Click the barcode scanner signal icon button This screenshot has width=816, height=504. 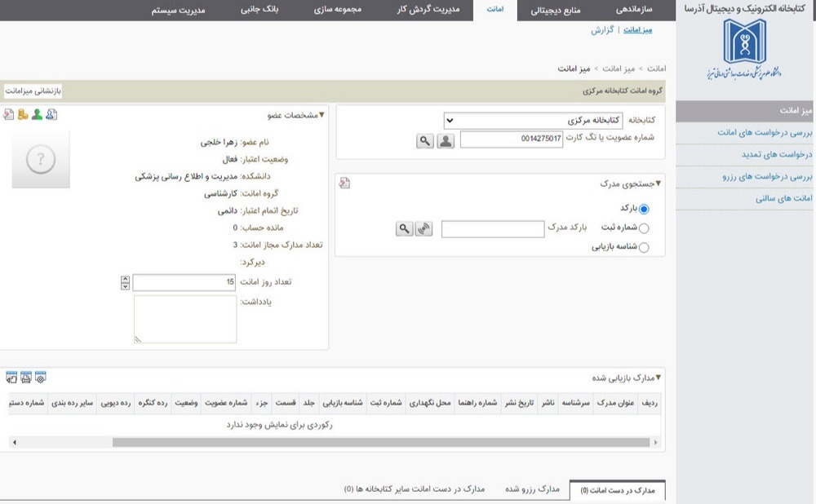(424, 228)
